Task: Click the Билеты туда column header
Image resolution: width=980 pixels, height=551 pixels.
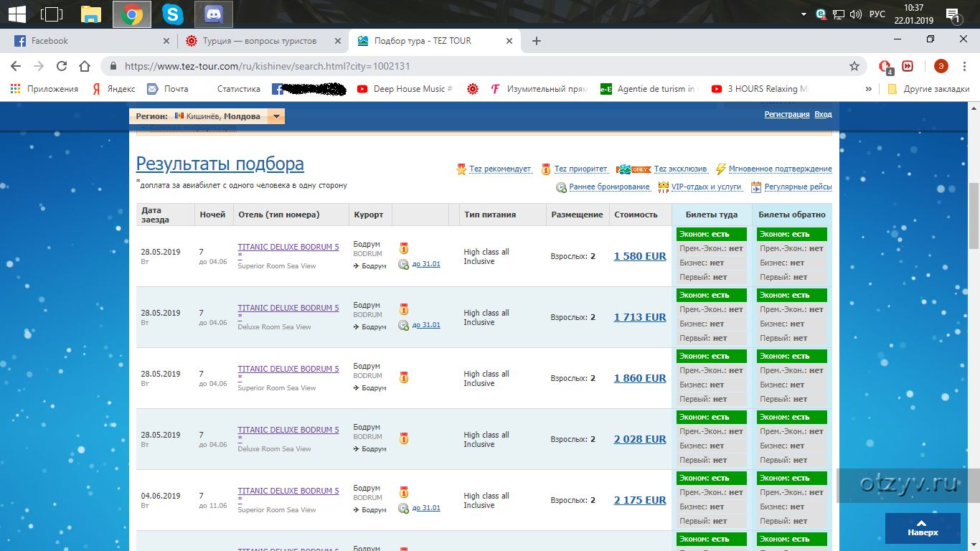Action: click(x=712, y=215)
